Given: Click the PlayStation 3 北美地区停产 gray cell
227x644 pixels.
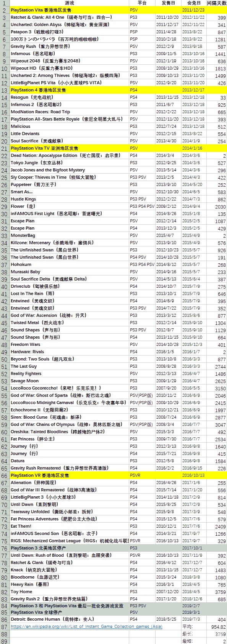Looking at the screenshot, I should click(x=69, y=548).
